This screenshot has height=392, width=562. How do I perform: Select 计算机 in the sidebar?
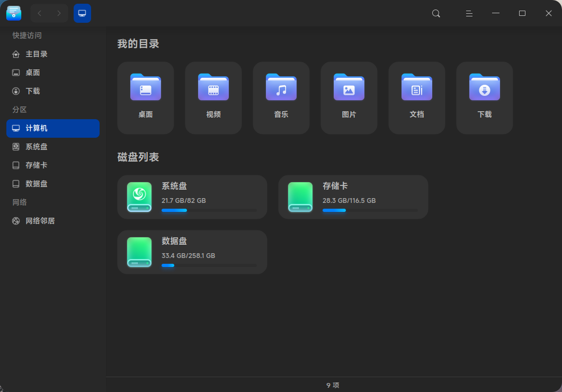coord(53,128)
